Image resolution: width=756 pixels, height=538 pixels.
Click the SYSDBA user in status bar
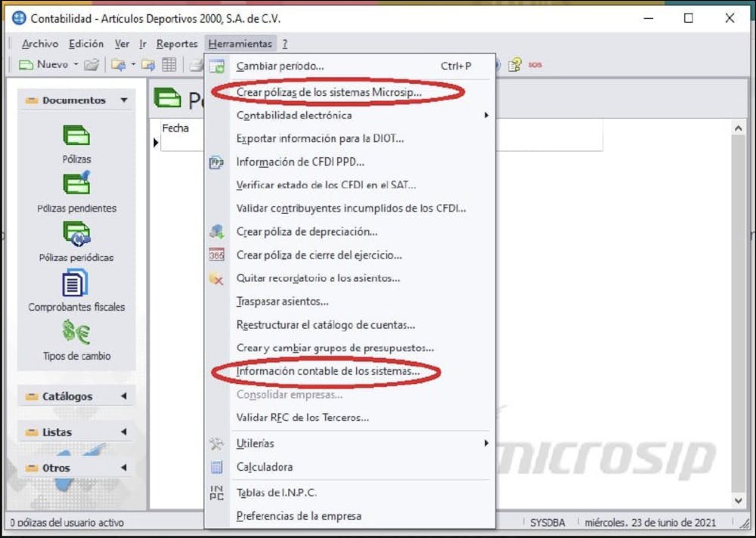pos(547,523)
